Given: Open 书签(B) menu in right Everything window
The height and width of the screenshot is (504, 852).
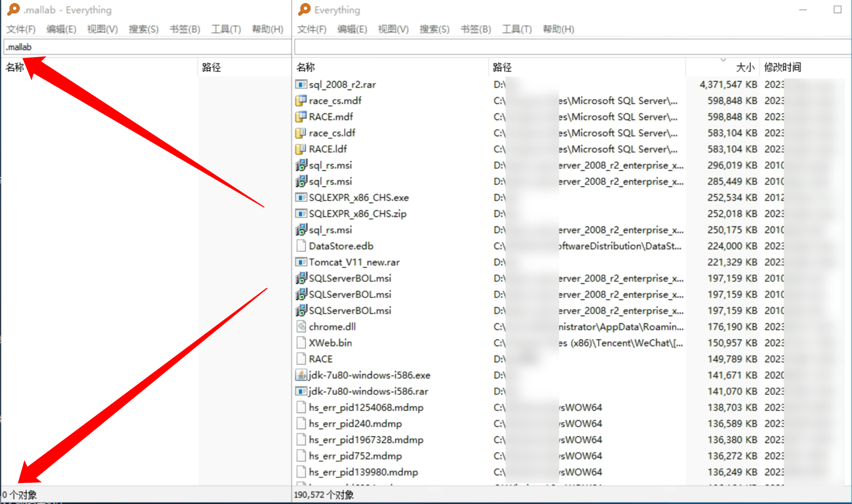Looking at the screenshot, I should click(475, 29).
